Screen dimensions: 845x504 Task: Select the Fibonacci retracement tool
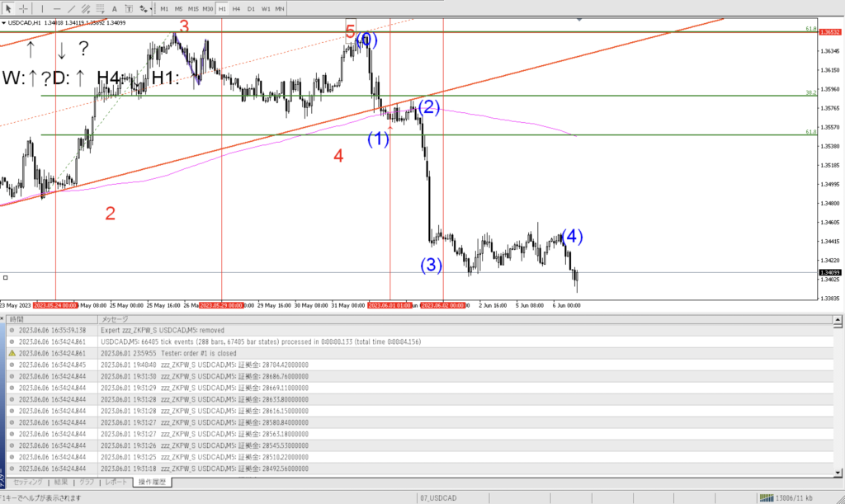coord(98,8)
